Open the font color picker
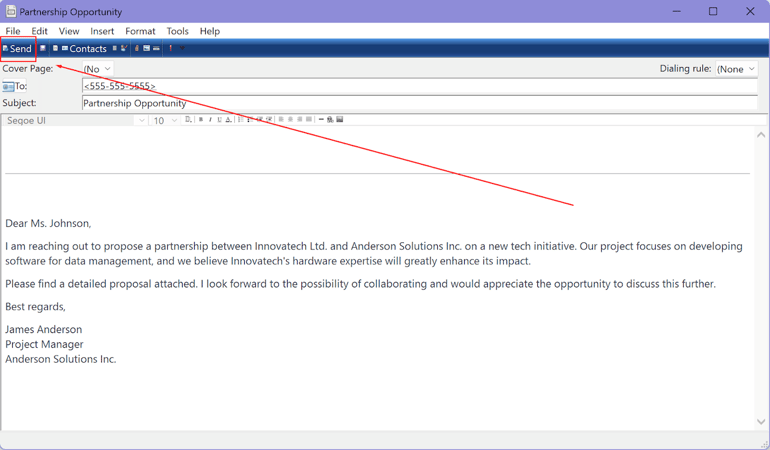 point(228,120)
